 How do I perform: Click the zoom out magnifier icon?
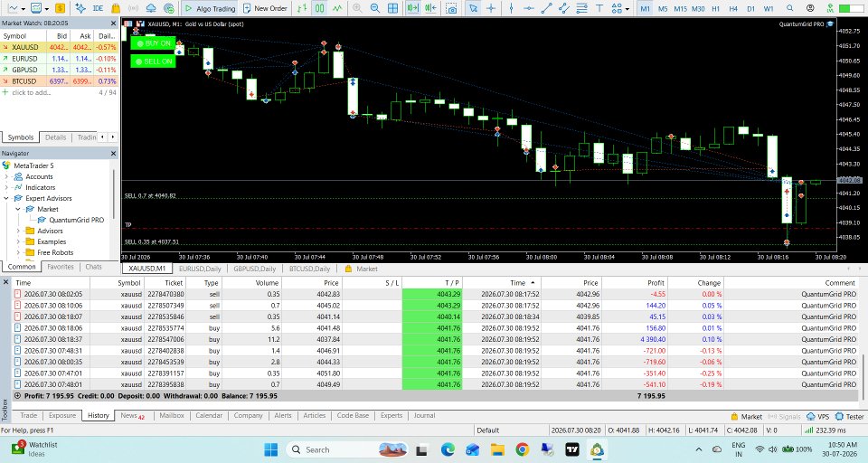point(374,8)
